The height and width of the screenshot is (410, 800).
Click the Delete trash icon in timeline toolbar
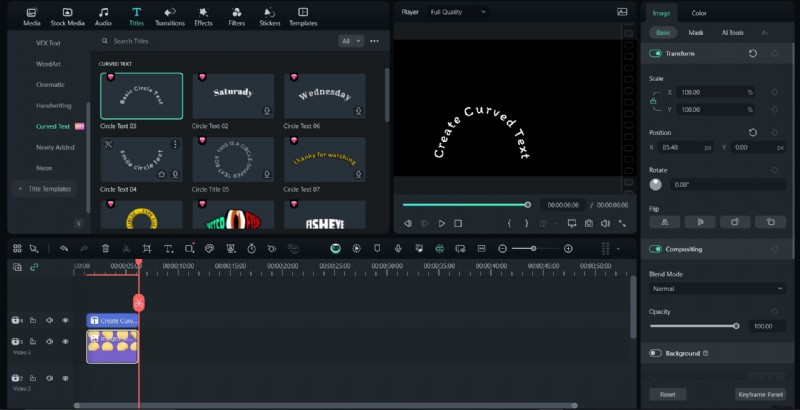[x=105, y=248]
